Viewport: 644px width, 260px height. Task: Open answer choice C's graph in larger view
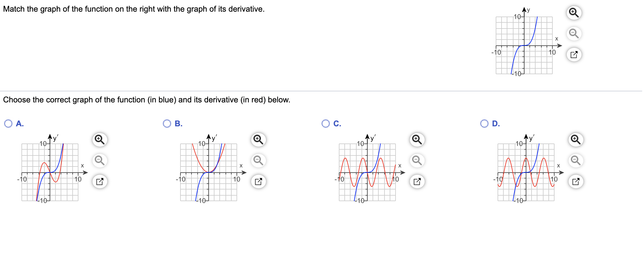click(x=417, y=181)
